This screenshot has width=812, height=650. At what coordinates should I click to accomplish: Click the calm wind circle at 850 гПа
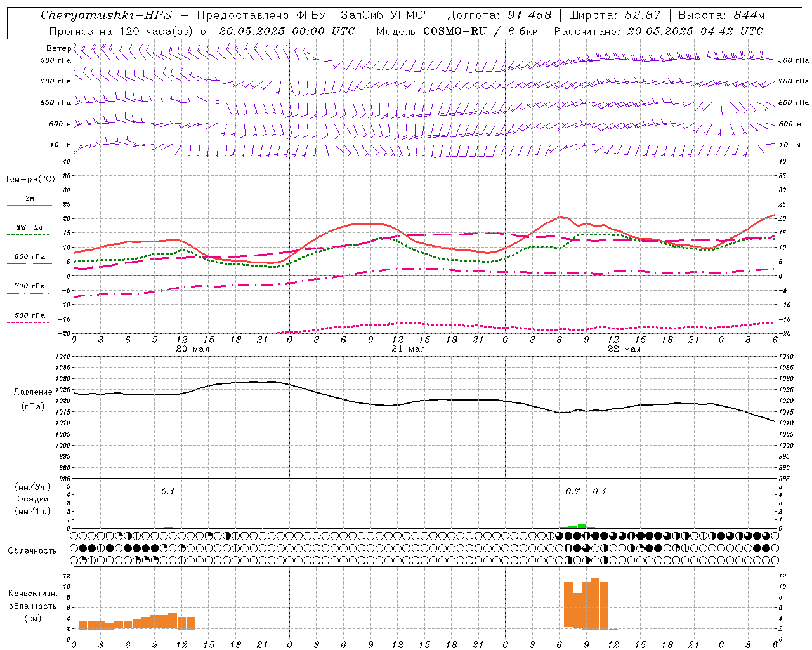point(218,102)
